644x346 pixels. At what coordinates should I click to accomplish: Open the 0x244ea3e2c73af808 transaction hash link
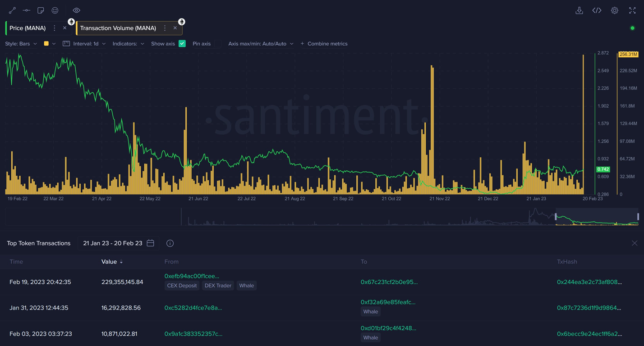point(589,282)
